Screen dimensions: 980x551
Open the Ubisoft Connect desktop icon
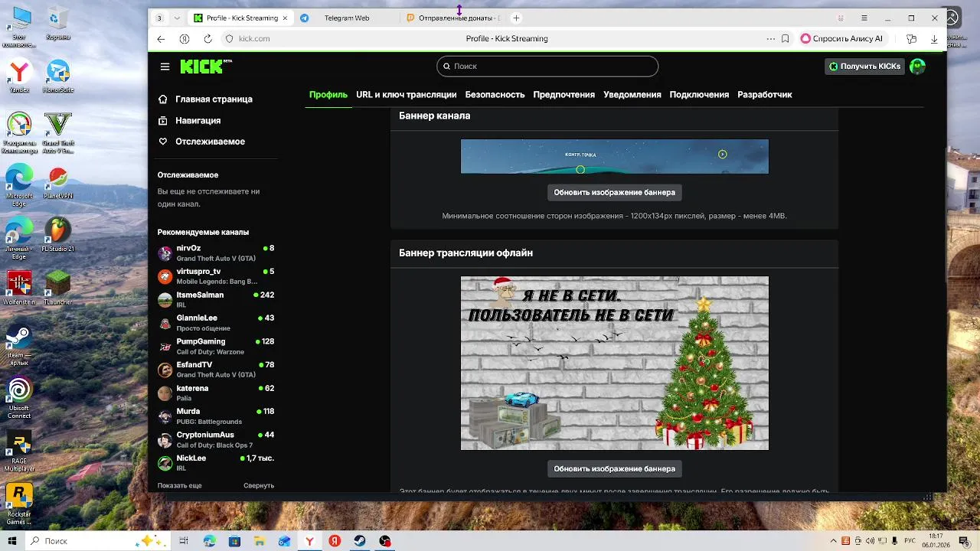coord(19,398)
